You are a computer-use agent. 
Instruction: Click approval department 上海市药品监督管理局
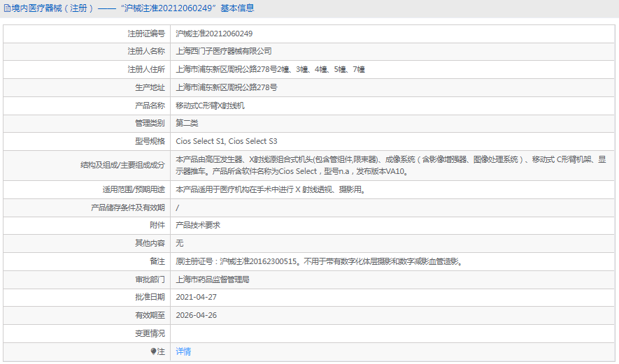tap(213, 279)
